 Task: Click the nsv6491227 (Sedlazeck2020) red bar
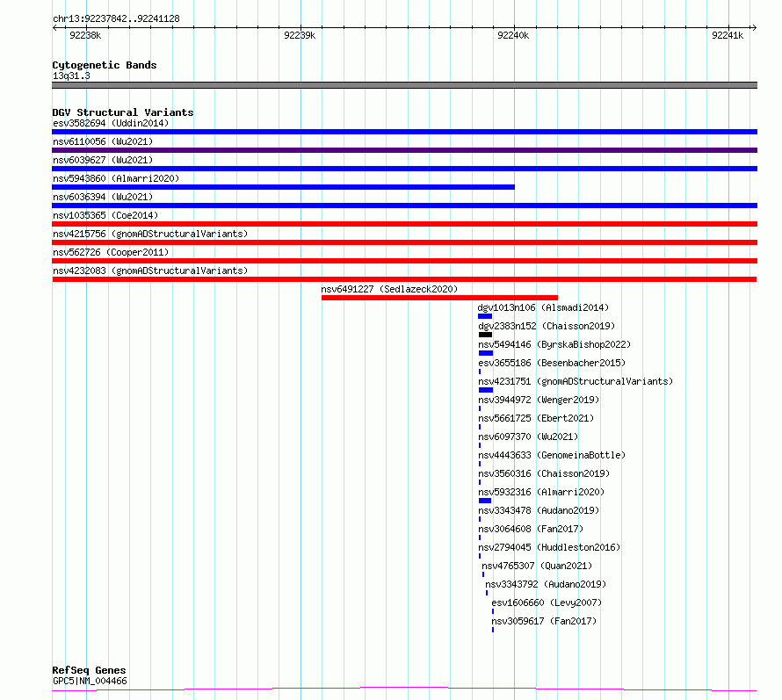pos(439,298)
